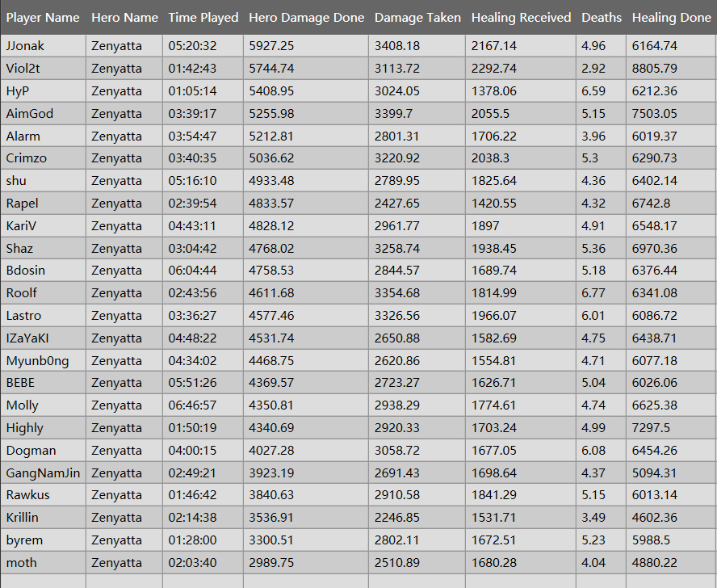The height and width of the screenshot is (588, 717).
Task: Sort by the Deaths column header
Action: click(602, 17)
